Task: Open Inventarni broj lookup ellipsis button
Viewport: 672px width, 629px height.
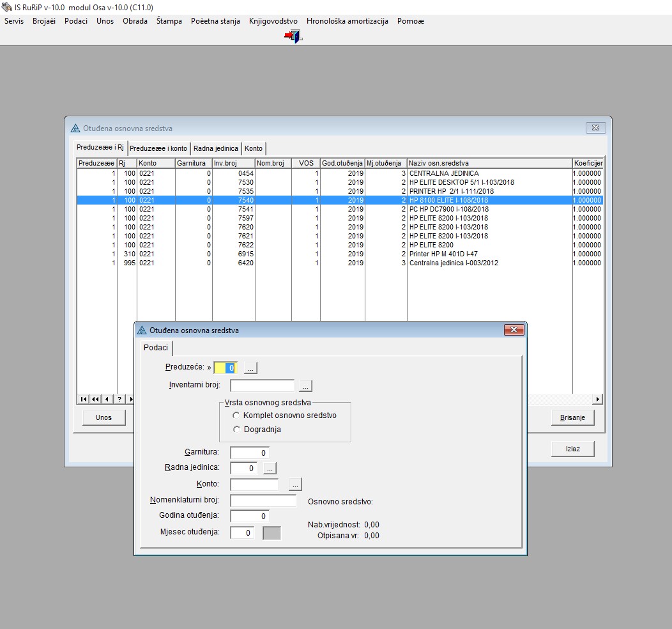Action: point(305,385)
